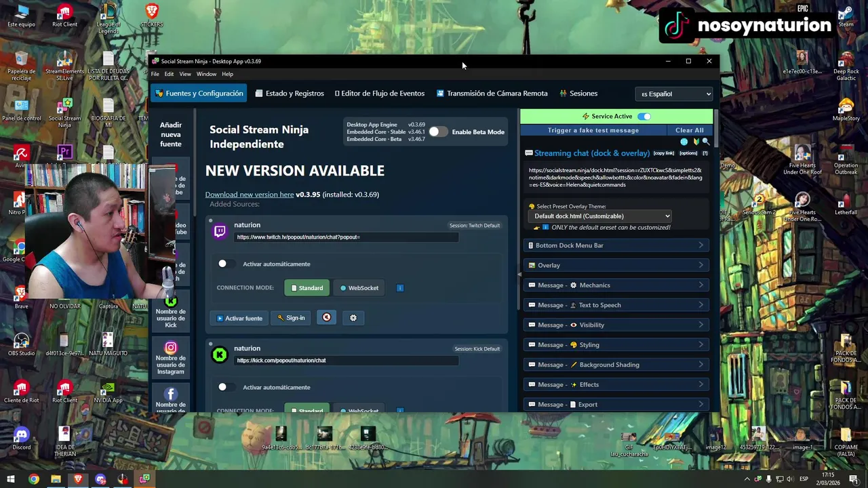Expand Message Text to Speech section
The image size is (868, 488).
click(x=616, y=305)
